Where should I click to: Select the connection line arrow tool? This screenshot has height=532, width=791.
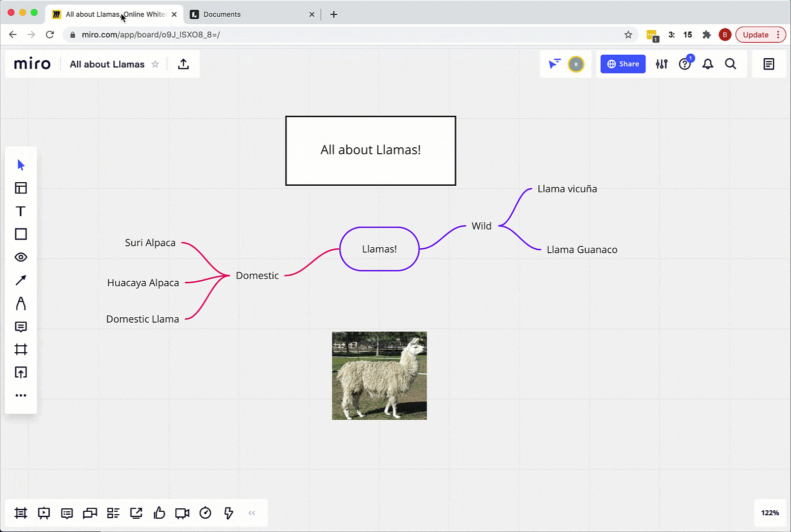click(x=21, y=280)
